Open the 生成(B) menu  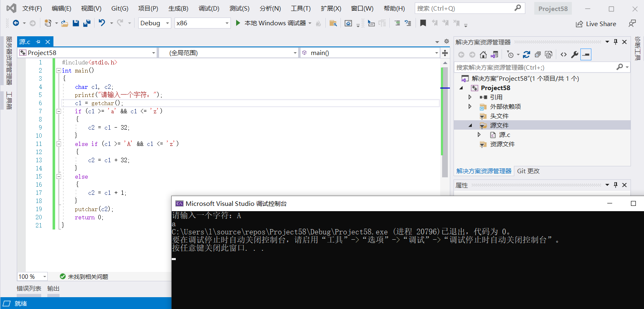tap(178, 8)
